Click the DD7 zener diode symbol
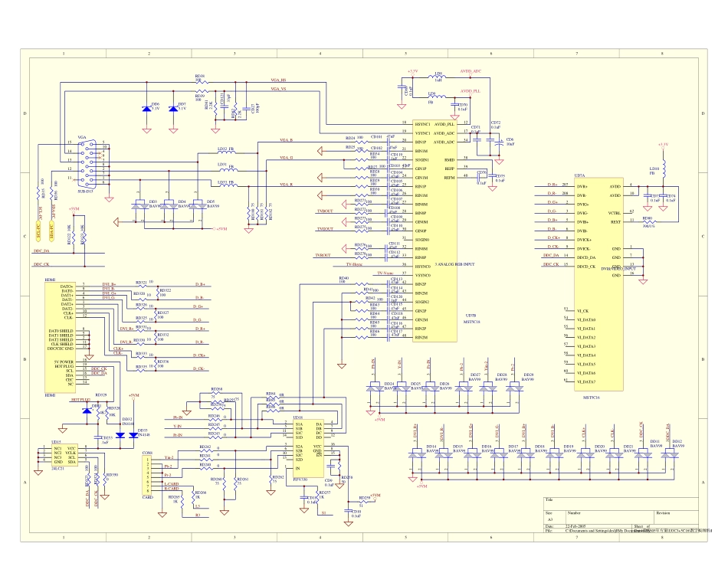The width and height of the screenshot is (728, 563). point(173,109)
